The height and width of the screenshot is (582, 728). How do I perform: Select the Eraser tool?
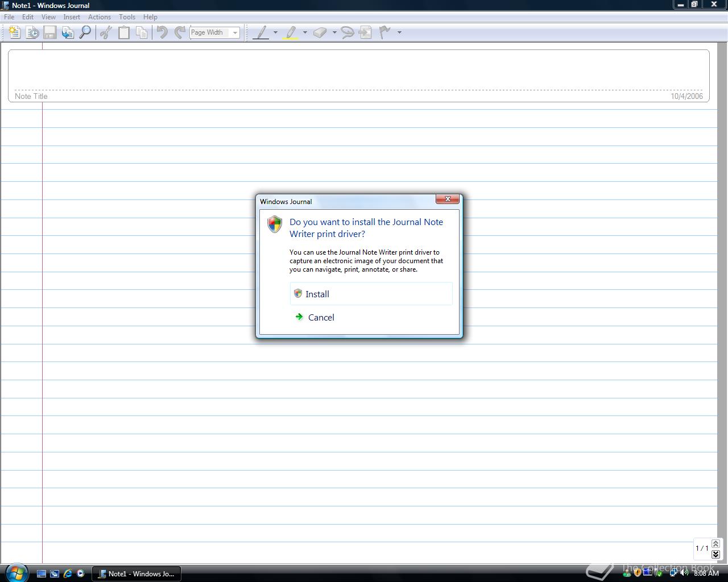(x=320, y=32)
